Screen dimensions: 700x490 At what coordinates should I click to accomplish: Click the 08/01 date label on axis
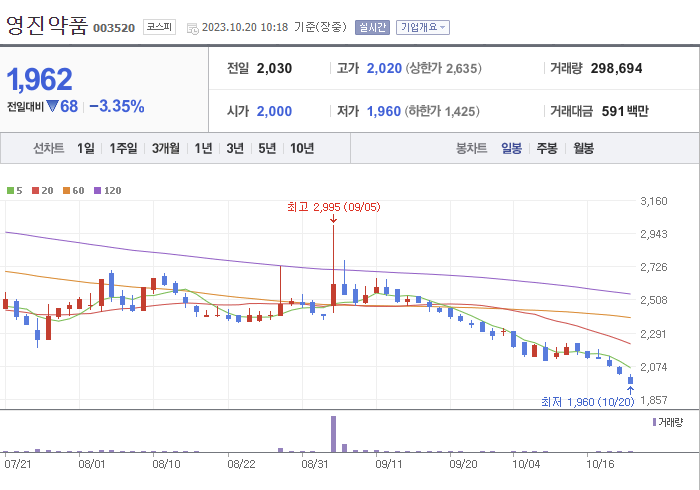92,464
